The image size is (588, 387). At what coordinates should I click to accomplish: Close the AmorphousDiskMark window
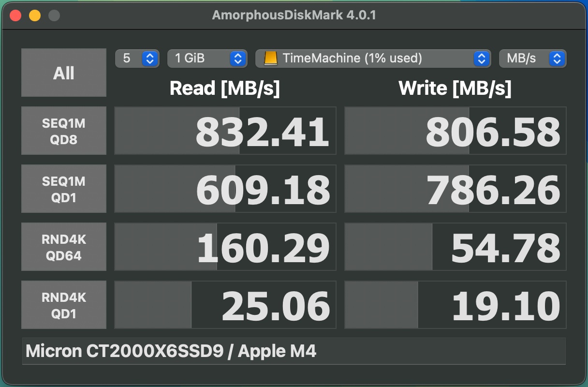15,15
